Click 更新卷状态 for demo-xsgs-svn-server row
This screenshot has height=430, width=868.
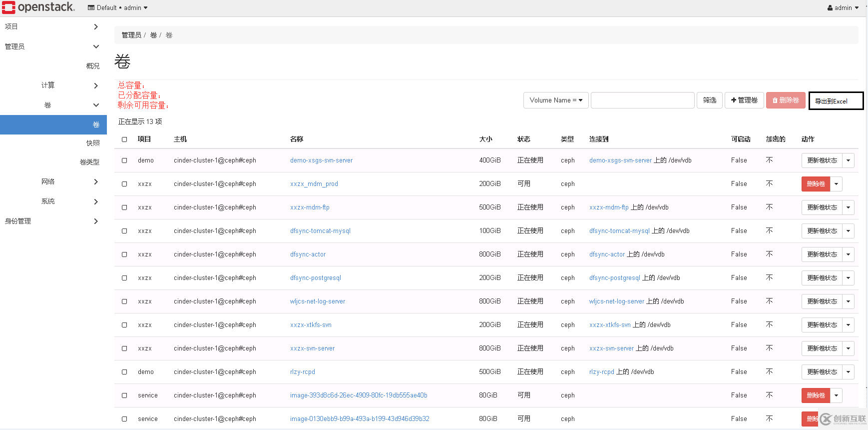pyautogui.click(x=822, y=160)
